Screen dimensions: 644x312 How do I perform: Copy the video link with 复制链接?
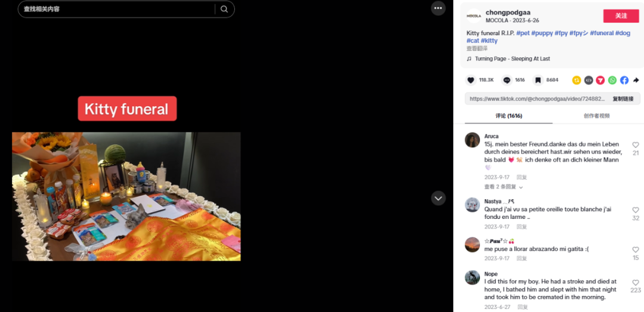tap(623, 98)
